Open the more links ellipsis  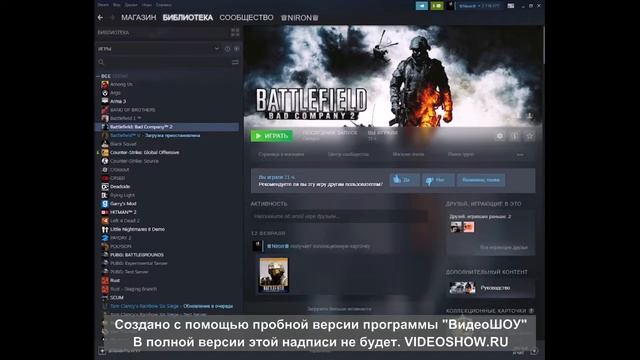click(x=520, y=155)
